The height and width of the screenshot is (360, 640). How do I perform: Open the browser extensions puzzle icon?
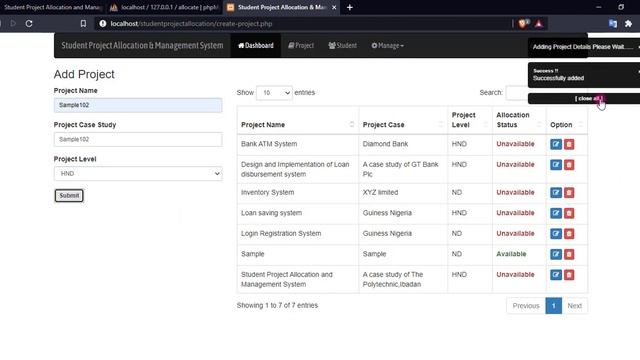coord(629,24)
